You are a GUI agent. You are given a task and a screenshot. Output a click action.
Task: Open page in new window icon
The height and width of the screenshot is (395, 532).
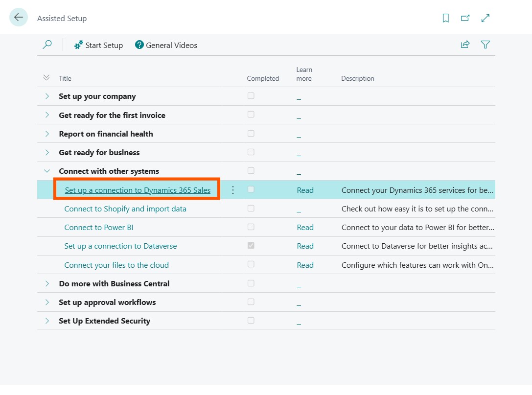(x=465, y=18)
